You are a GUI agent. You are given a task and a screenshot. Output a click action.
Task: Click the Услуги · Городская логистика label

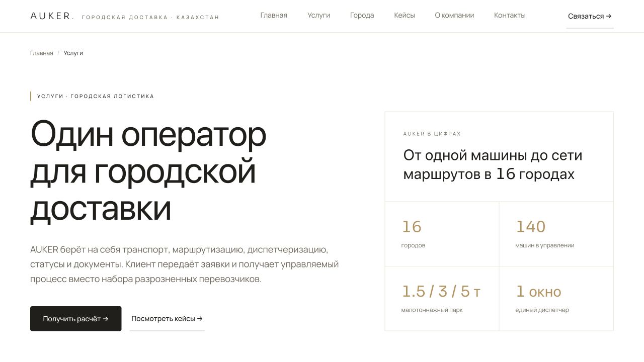(x=96, y=96)
